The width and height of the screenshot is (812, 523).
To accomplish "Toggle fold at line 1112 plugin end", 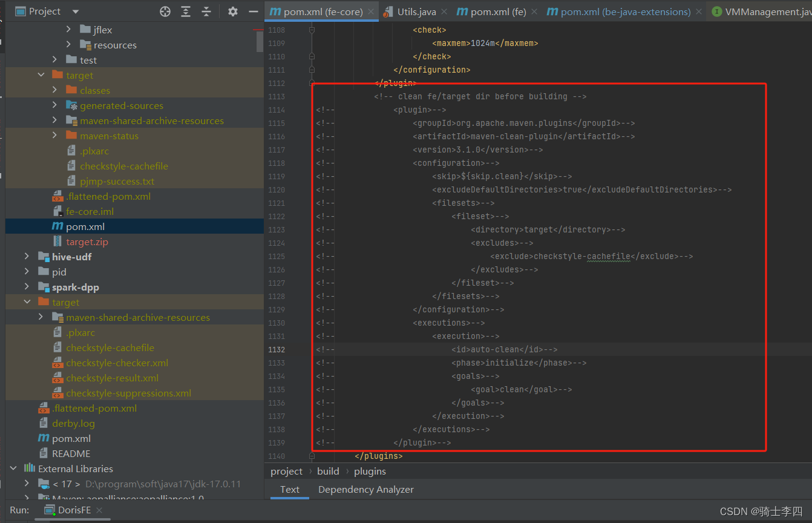I will pyautogui.click(x=312, y=83).
